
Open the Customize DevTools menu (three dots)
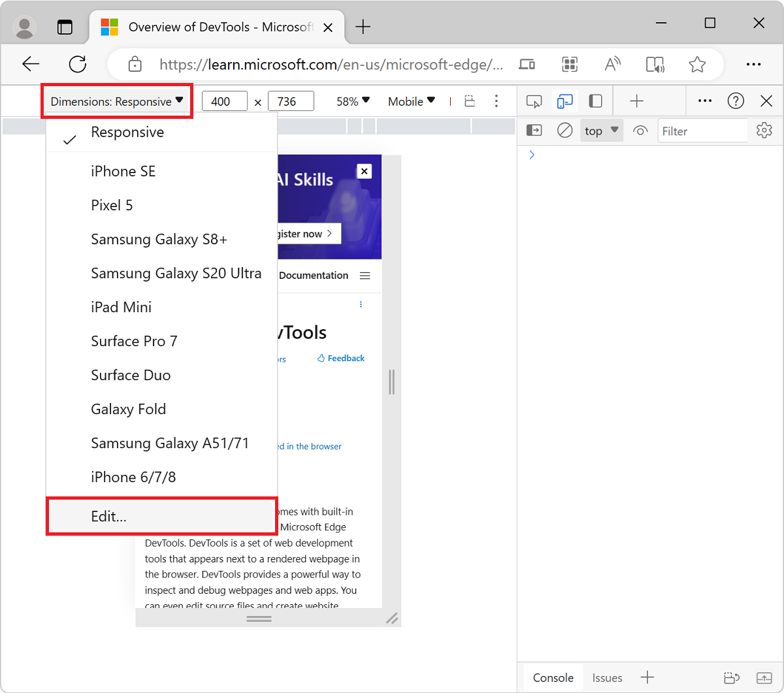point(704,101)
